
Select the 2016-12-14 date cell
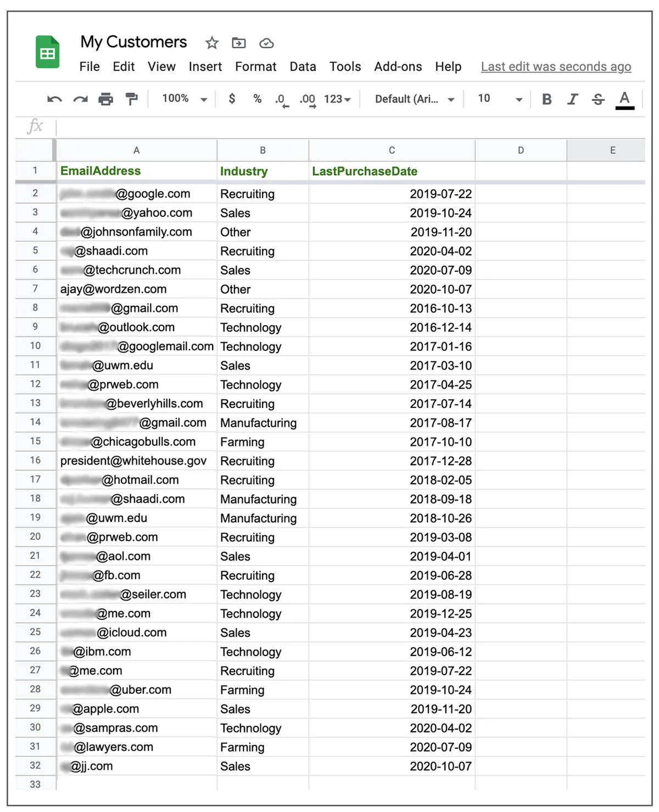tap(392, 327)
